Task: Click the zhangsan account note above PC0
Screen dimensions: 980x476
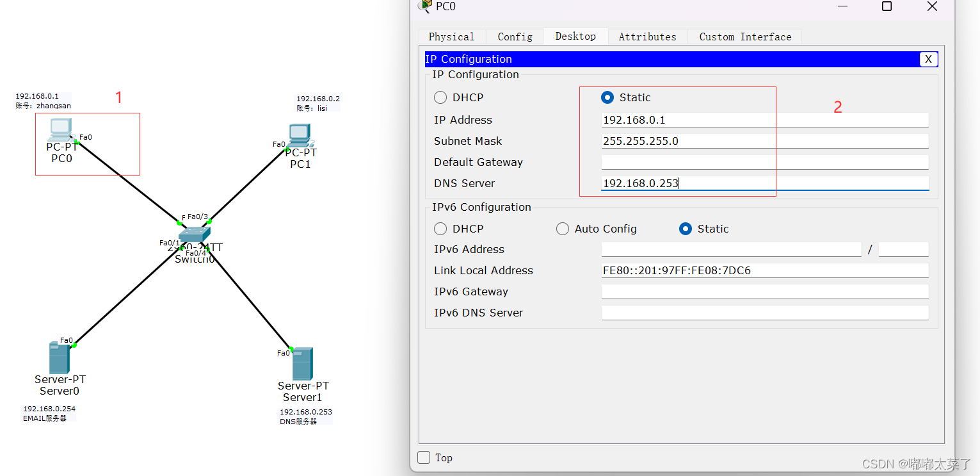Action: point(44,101)
